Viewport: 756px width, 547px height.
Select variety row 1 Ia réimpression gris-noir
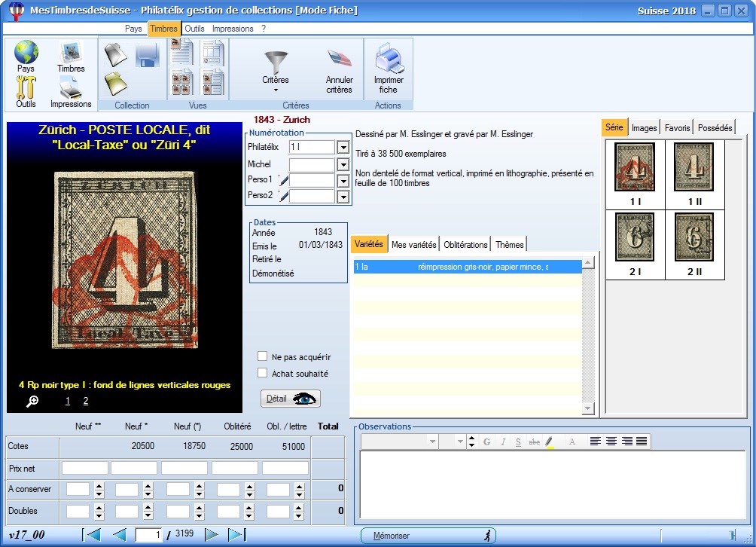point(468,267)
